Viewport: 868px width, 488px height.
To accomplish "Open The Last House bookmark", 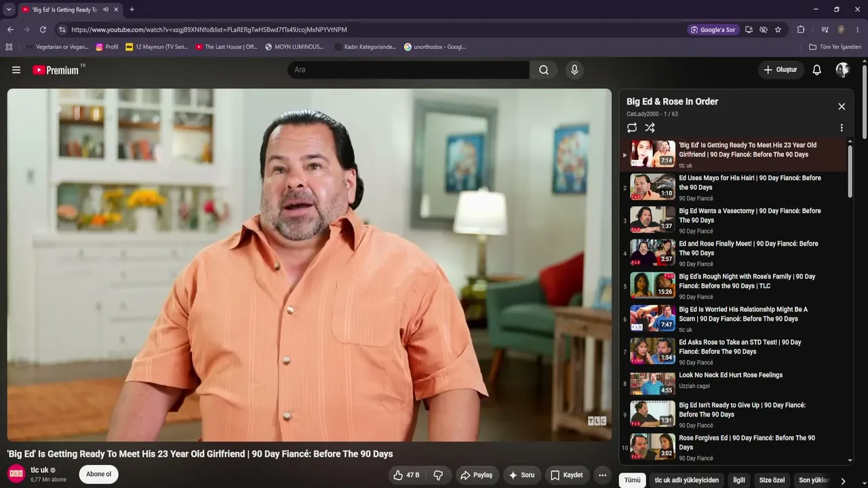I will coord(226,47).
